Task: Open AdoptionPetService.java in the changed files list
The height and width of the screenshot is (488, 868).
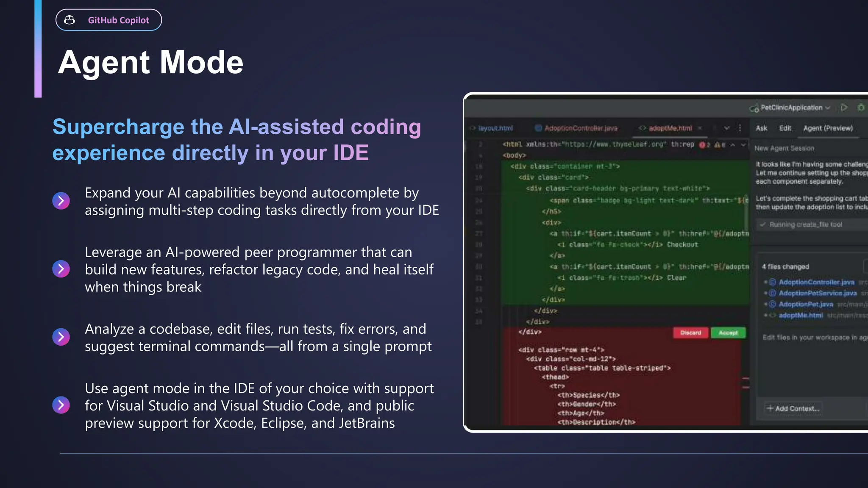Action: tap(818, 293)
